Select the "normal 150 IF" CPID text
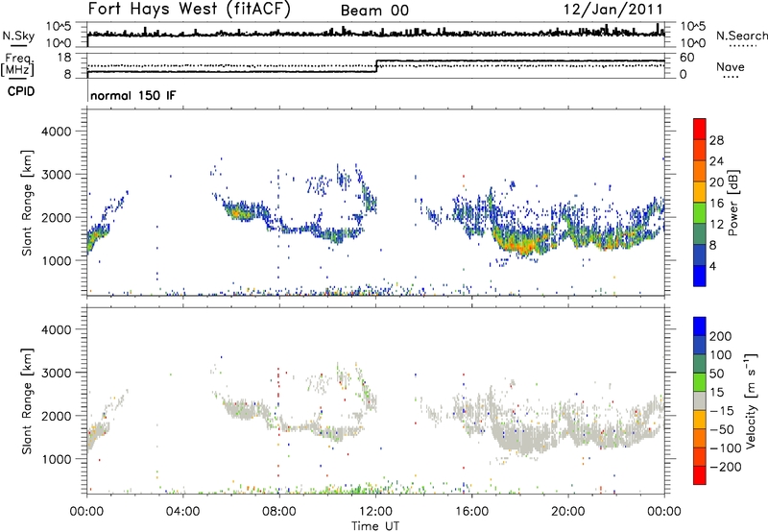This screenshot has height=532, width=768. click(132, 95)
